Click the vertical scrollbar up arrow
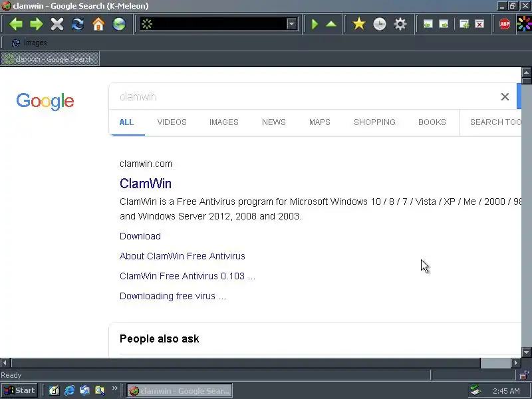 coord(527,72)
